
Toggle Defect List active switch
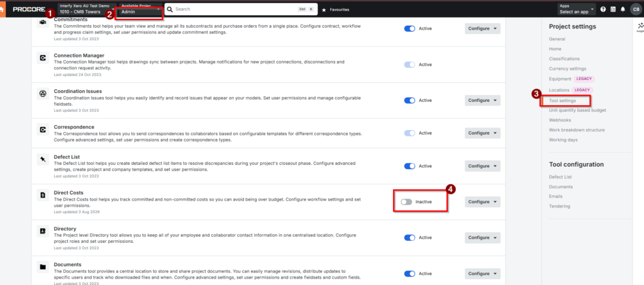coord(409,166)
